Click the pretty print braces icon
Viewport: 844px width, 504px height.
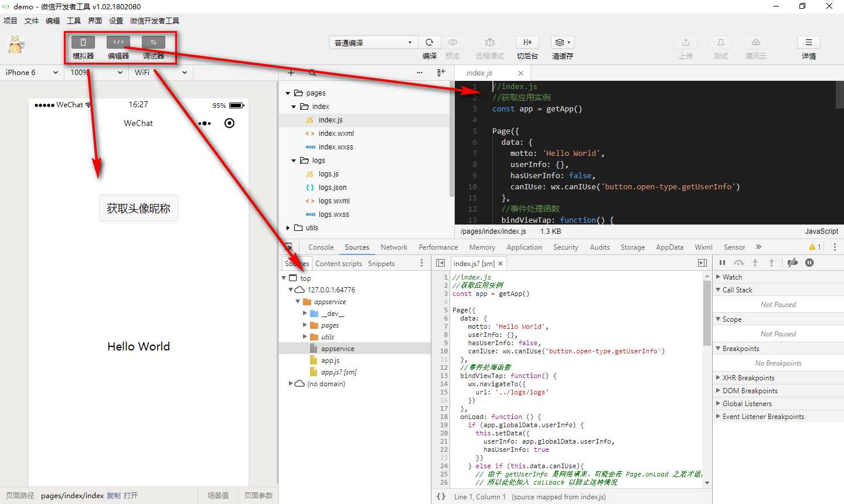pyautogui.click(x=441, y=496)
